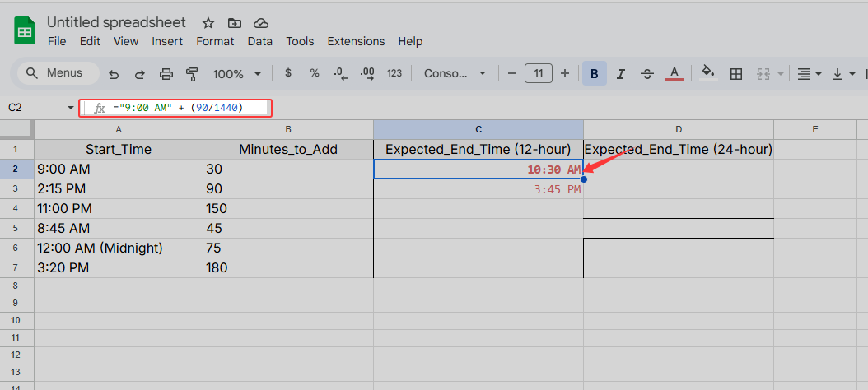The width and height of the screenshot is (868, 390).
Task: Open the name box dropdown arrow next to C2
Action: [70, 108]
